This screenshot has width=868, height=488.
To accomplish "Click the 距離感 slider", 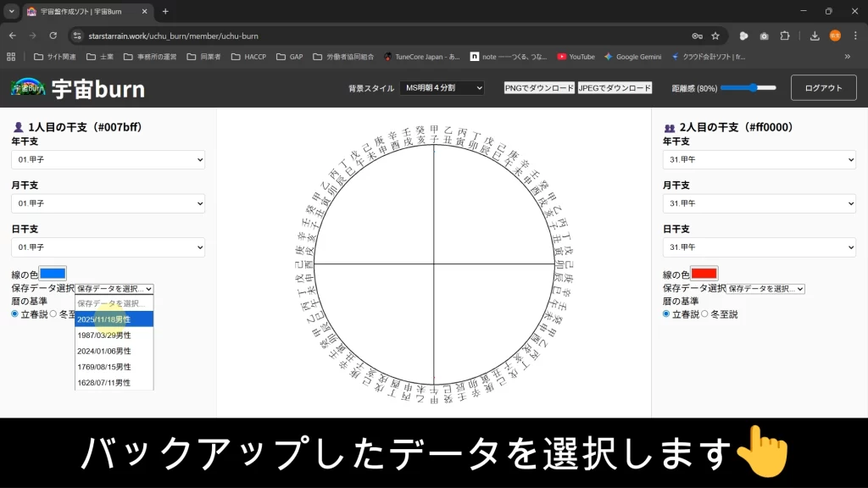I will (x=748, y=88).
